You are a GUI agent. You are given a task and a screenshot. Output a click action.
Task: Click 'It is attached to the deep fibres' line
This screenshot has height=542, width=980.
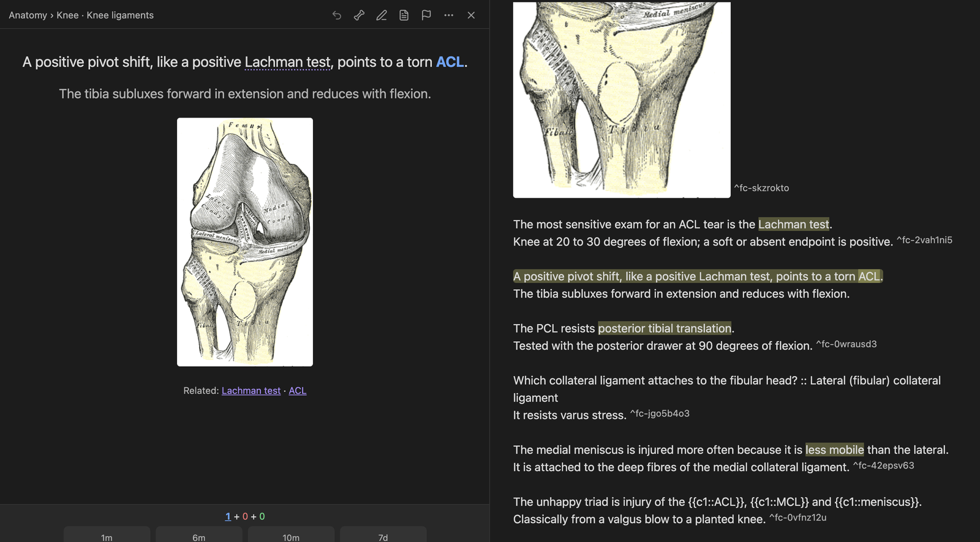pos(681,467)
